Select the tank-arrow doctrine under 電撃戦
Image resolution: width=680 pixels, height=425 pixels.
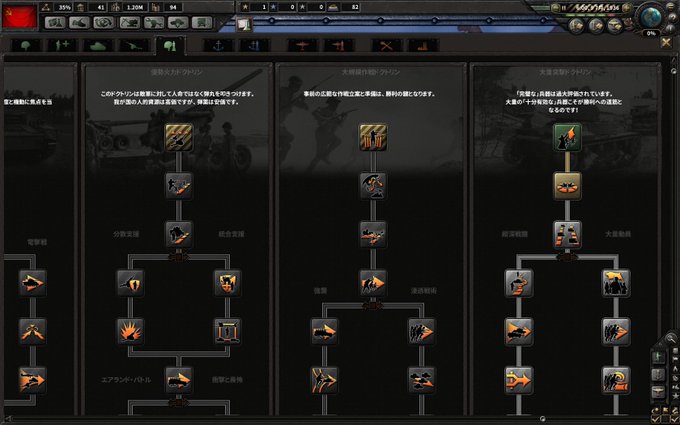click(33, 283)
